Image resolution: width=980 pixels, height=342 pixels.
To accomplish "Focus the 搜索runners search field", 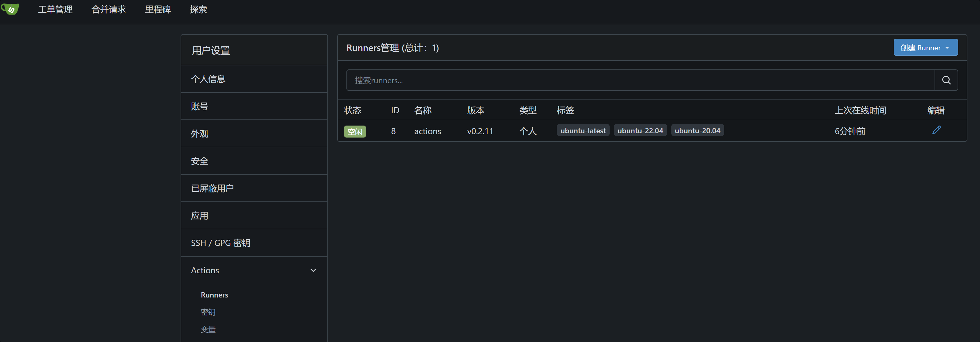I will pyautogui.click(x=640, y=80).
